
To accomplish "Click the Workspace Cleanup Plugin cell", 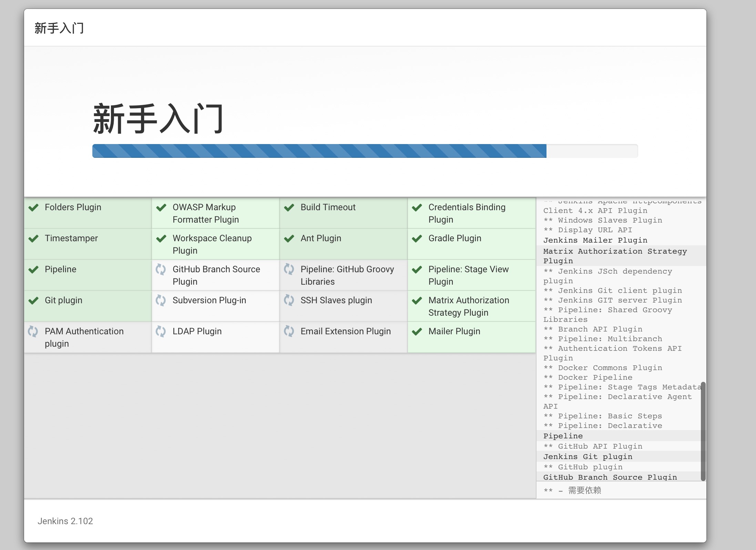I will click(x=215, y=244).
